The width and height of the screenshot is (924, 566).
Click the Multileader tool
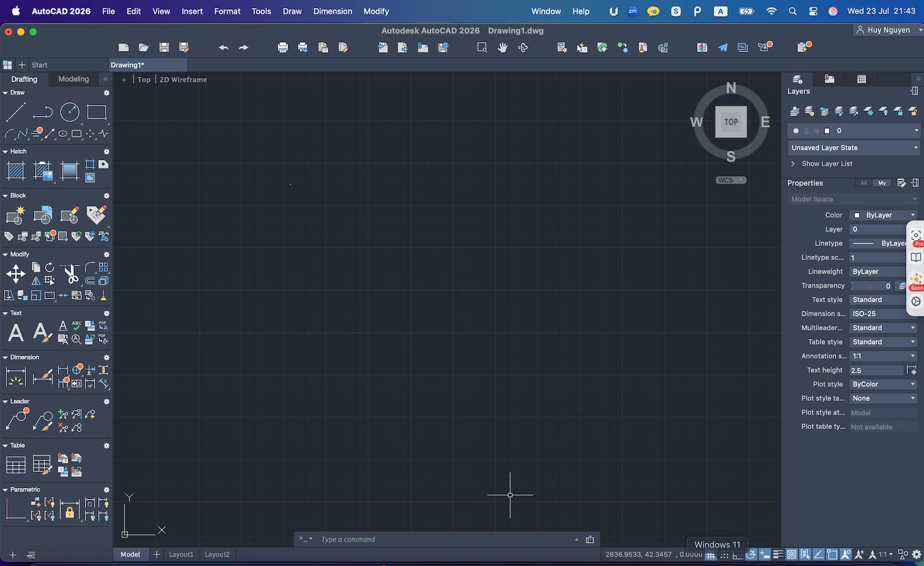tap(17, 420)
